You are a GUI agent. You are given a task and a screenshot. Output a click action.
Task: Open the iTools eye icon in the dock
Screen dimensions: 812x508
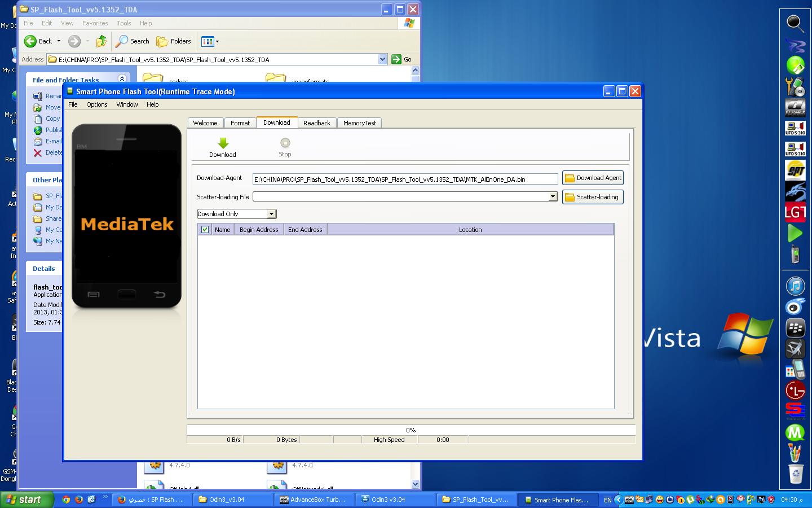(x=795, y=306)
